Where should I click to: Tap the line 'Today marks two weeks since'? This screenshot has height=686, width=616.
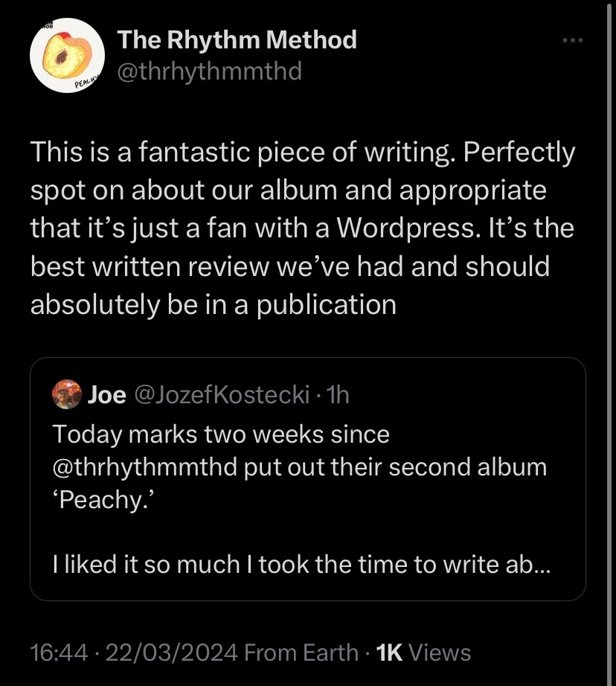click(x=221, y=435)
